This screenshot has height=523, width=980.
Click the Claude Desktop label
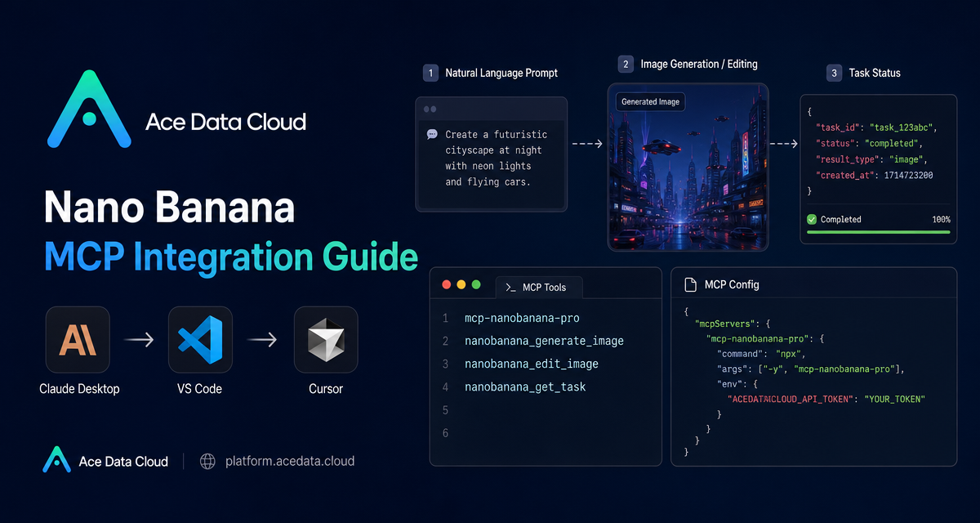click(x=79, y=388)
